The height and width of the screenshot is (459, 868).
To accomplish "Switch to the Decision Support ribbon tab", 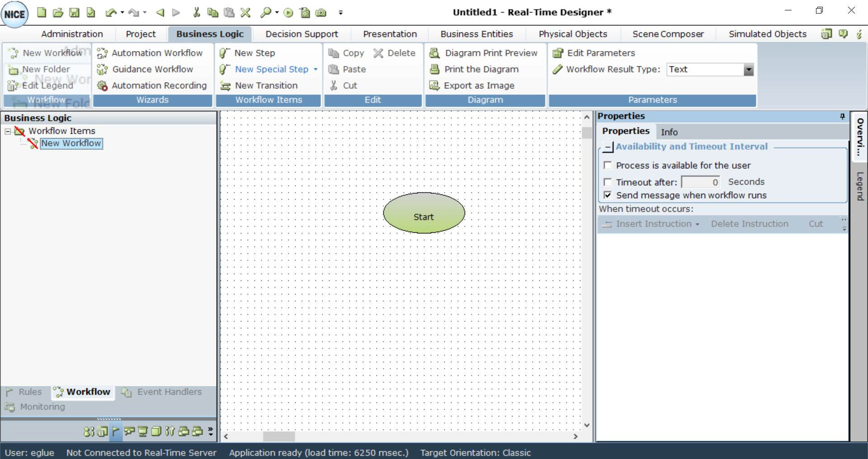I will coord(302,34).
